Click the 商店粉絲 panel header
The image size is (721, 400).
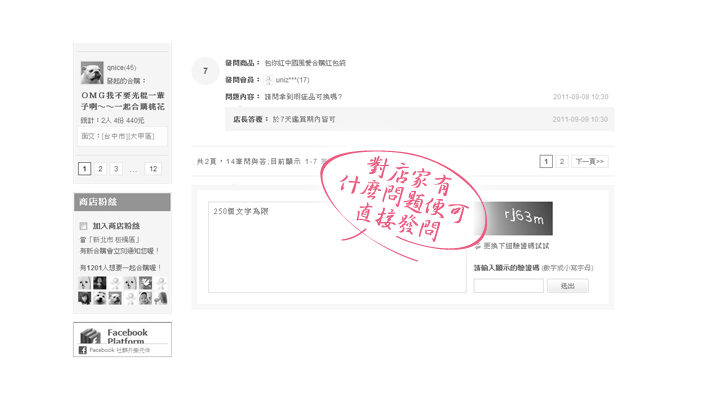tap(122, 202)
